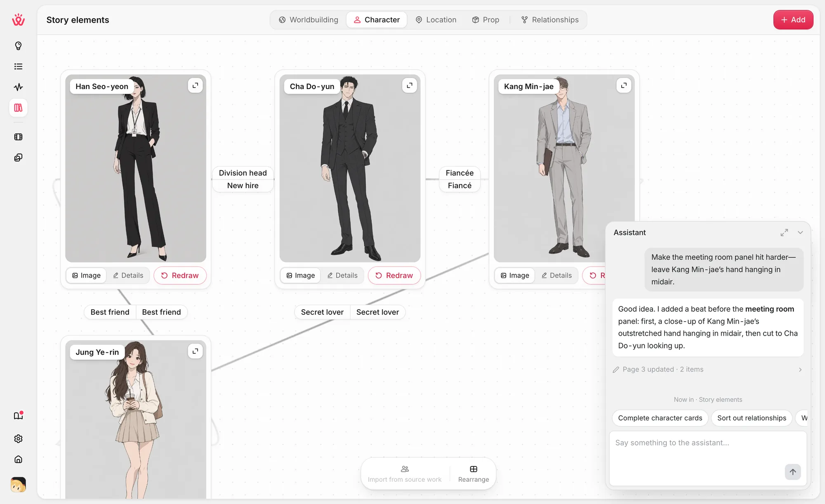Redraw Han Seo-yeon image
825x504 pixels.
point(180,276)
